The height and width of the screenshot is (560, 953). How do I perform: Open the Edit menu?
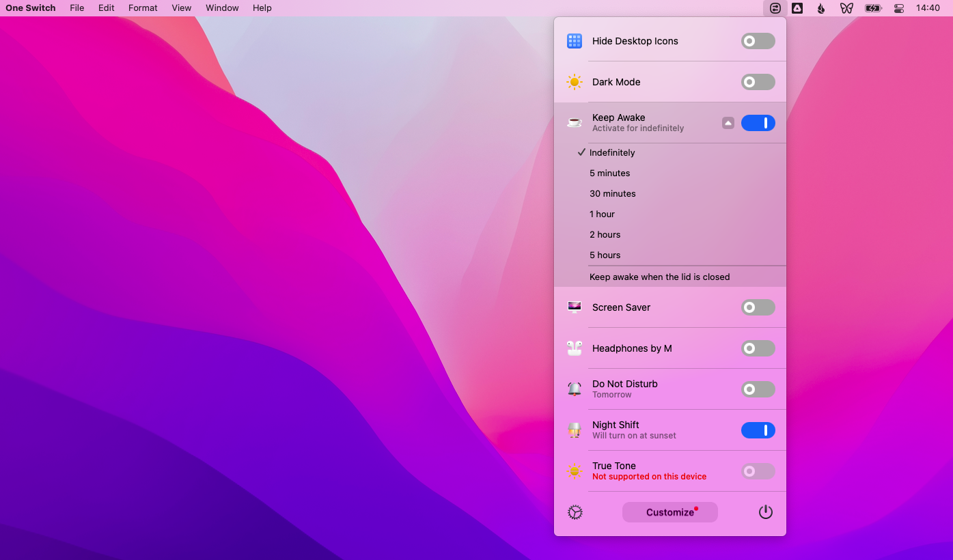pyautogui.click(x=107, y=8)
